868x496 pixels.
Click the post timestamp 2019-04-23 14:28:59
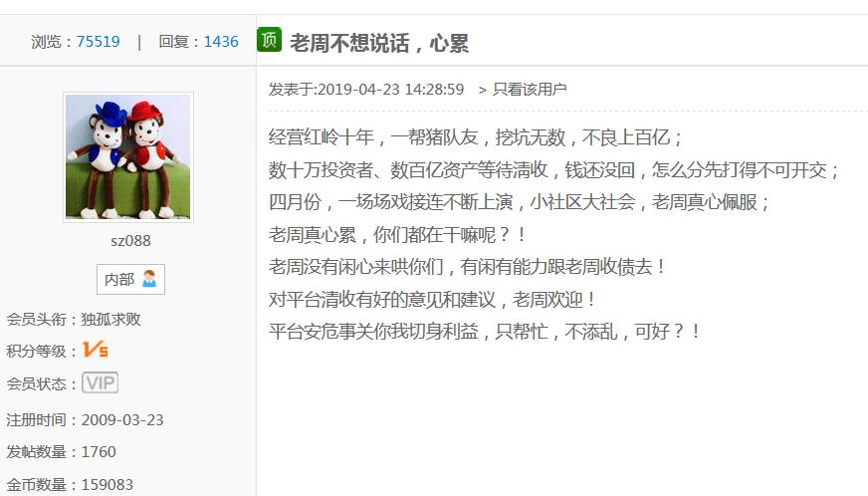391,90
